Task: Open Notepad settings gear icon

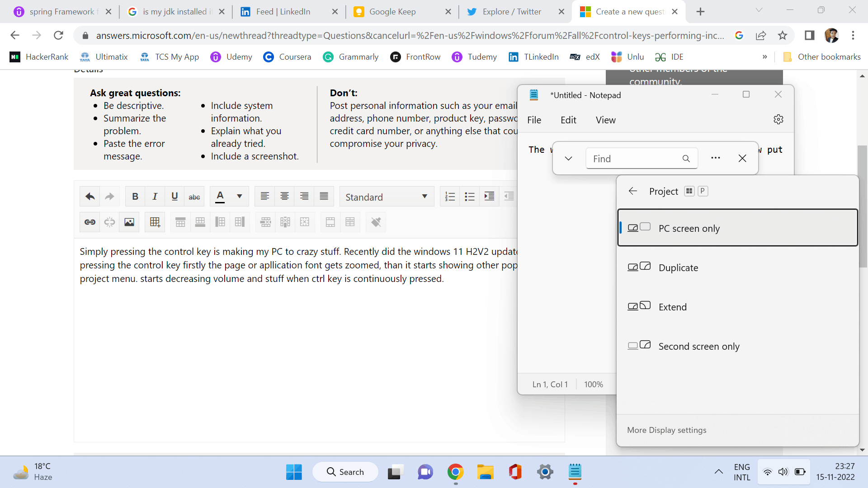Action: coord(778,120)
